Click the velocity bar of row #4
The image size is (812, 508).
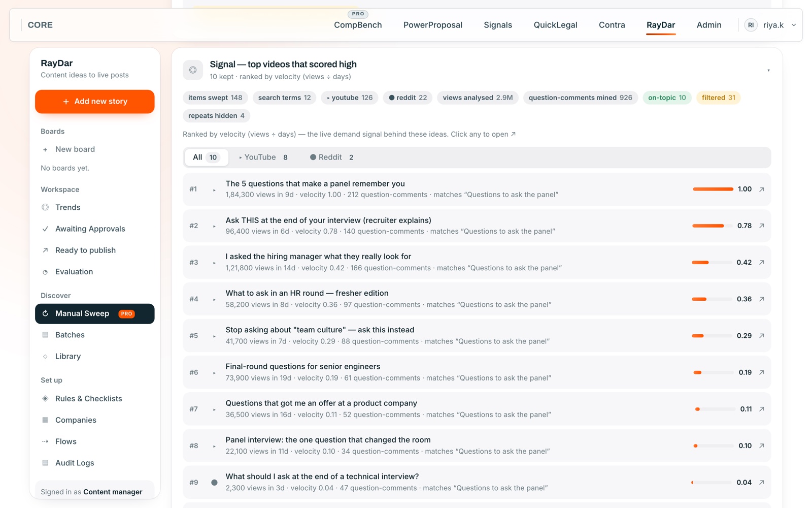(713, 299)
